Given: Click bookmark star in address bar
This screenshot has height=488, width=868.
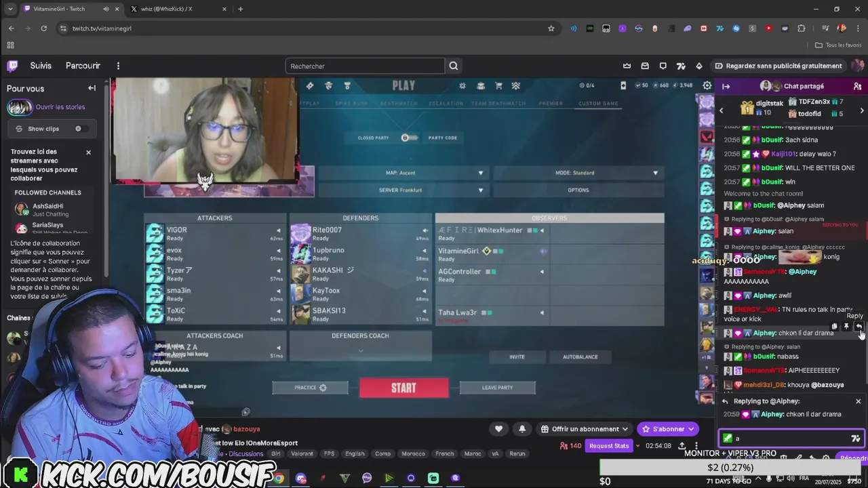Looking at the screenshot, I should coord(551,28).
